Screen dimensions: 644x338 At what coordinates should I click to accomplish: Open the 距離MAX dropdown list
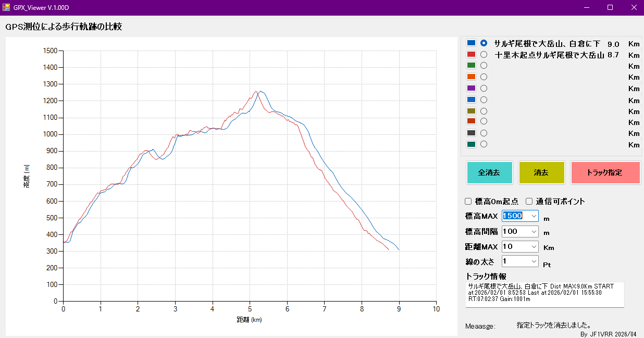pyautogui.click(x=534, y=247)
